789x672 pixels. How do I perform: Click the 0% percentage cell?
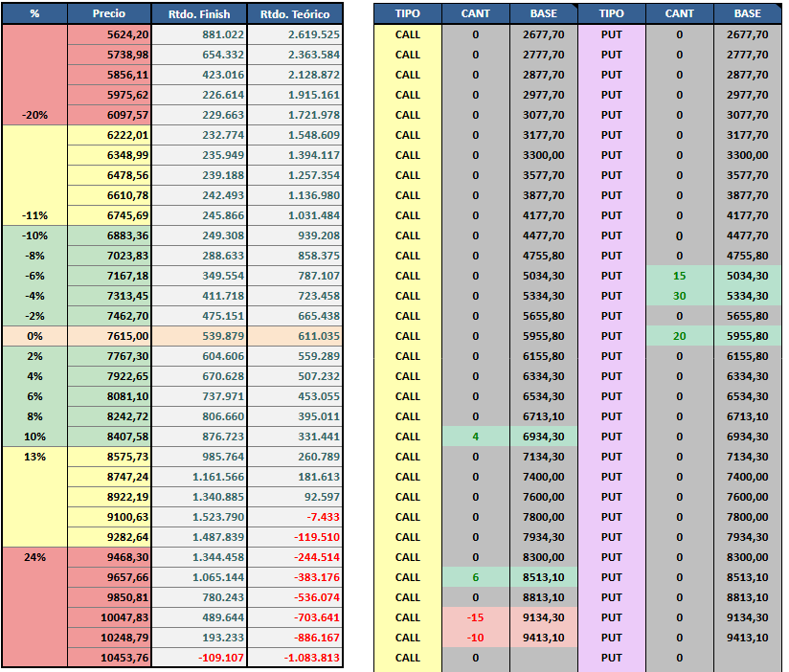pyautogui.click(x=34, y=336)
